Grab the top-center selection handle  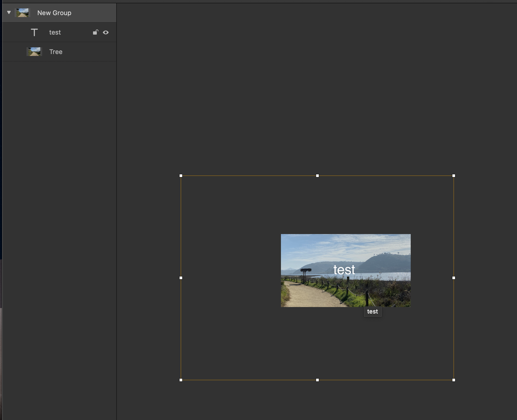click(x=317, y=176)
